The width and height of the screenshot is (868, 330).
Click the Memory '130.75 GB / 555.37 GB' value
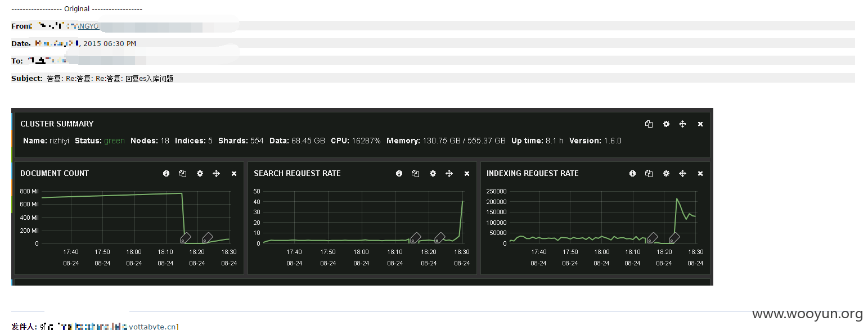pyautogui.click(x=464, y=141)
